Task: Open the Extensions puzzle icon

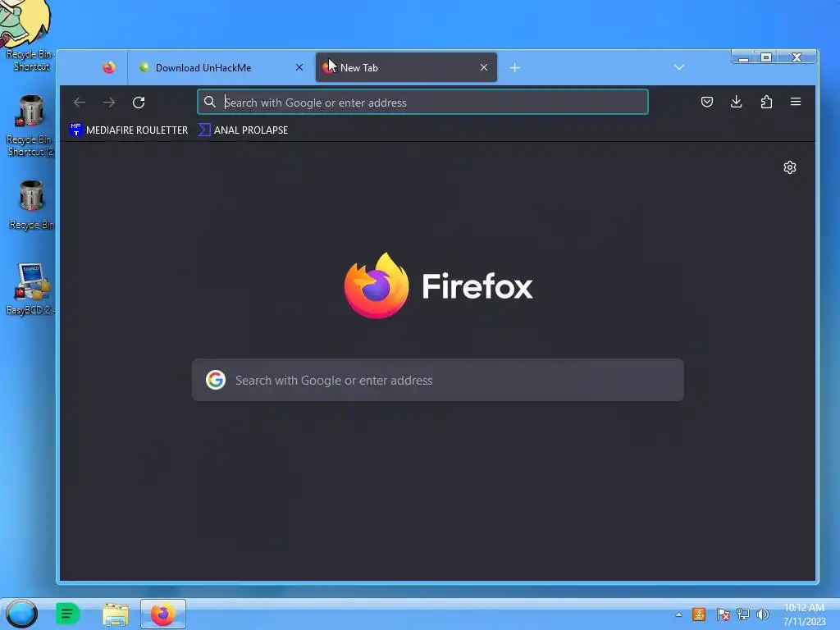Action: tap(766, 102)
